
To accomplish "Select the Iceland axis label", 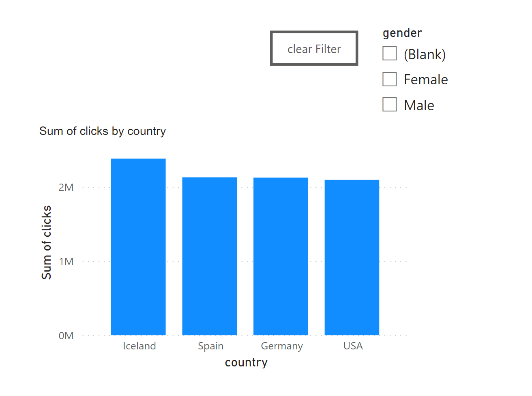I will (x=139, y=346).
